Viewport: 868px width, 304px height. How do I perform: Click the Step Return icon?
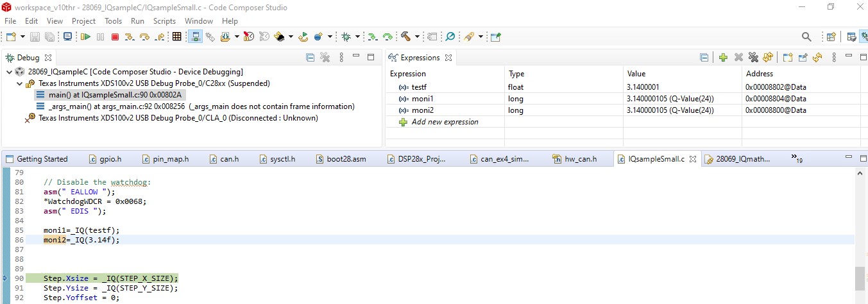click(x=159, y=37)
